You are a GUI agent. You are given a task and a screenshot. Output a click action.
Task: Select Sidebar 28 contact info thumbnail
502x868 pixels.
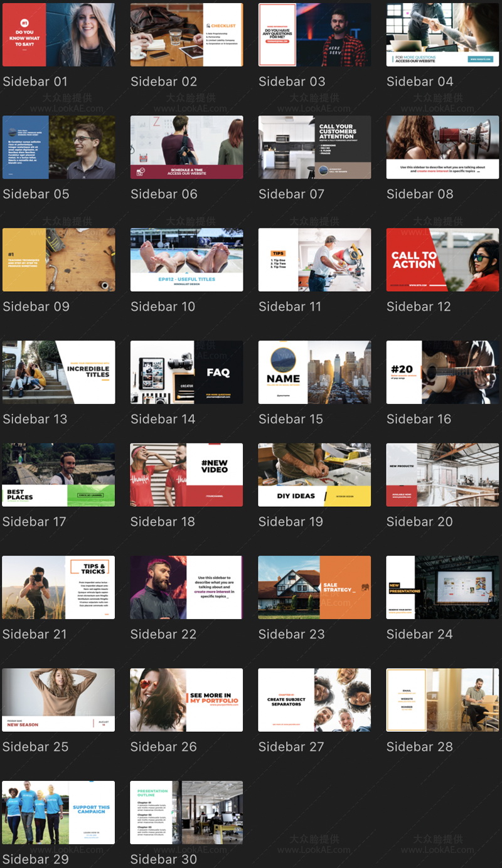coord(442,700)
